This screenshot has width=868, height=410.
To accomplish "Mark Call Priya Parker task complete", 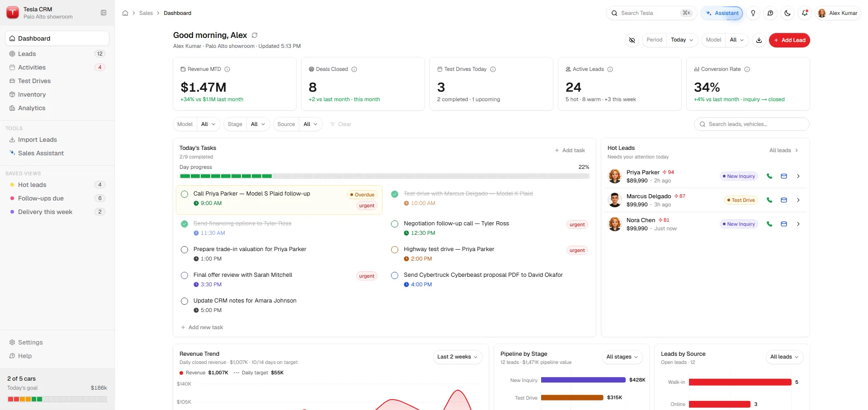I will [x=184, y=194].
